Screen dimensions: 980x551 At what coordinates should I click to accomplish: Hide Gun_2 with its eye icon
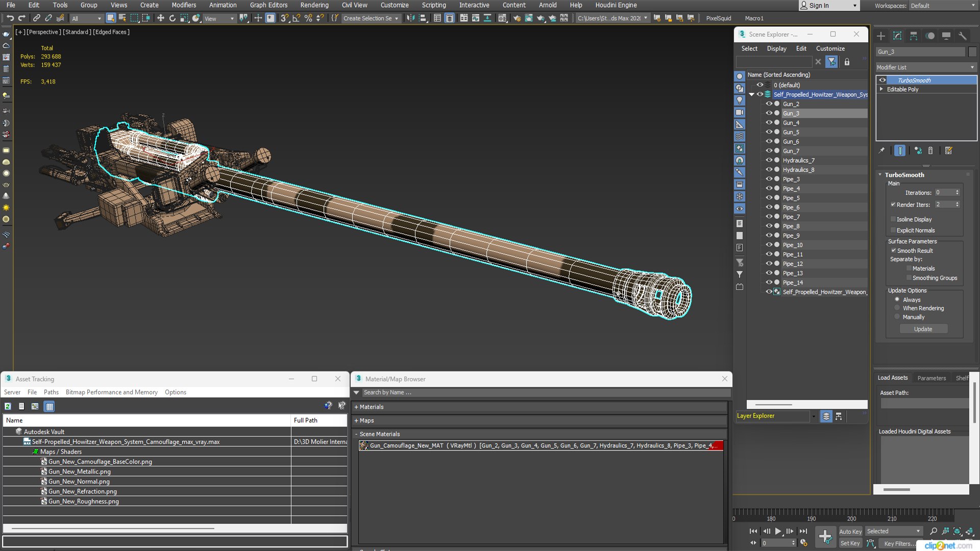769,104
